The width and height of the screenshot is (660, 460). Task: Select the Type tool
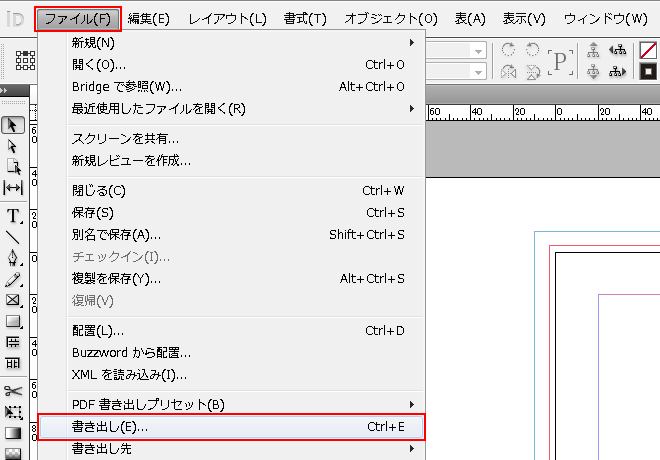(x=14, y=216)
